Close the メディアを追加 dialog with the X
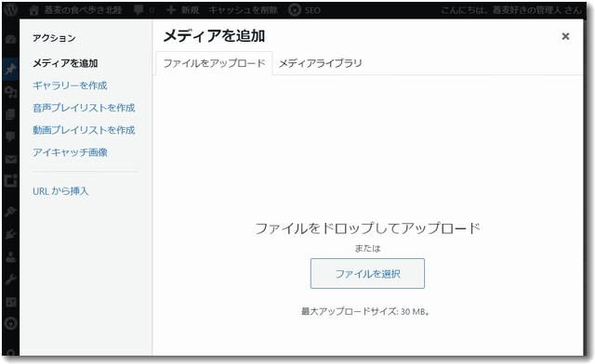Screen dimensions: 595x364 pos(565,36)
